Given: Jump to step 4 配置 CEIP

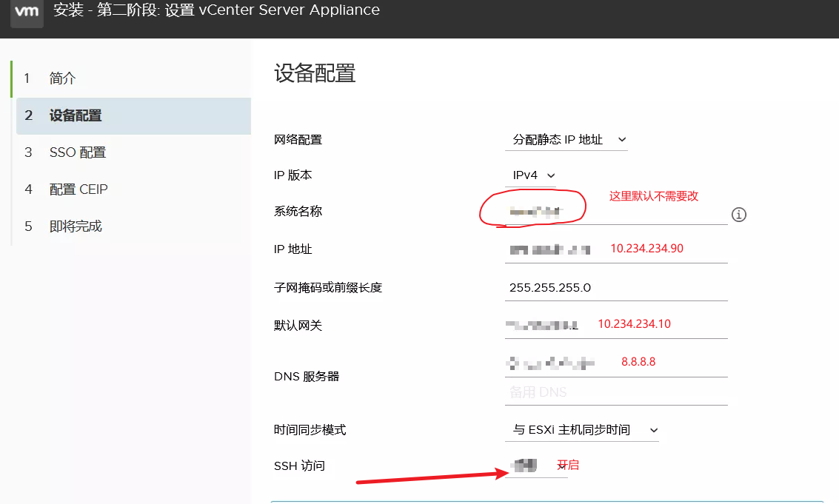Looking at the screenshot, I should pyautogui.click(x=78, y=189).
